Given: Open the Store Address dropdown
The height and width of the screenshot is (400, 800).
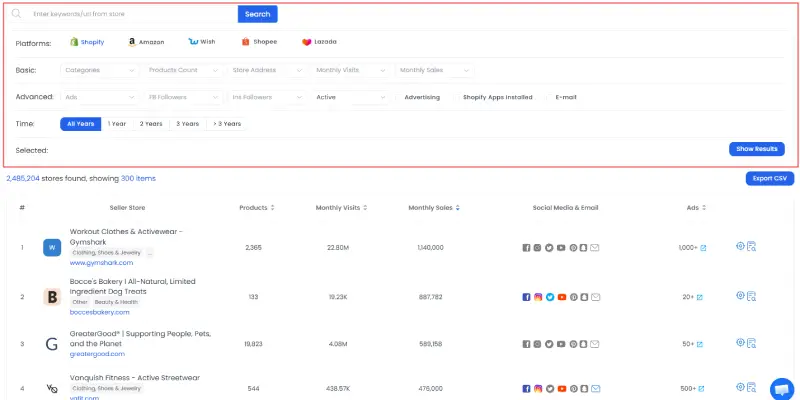Looking at the screenshot, I should tap(267, 70).
